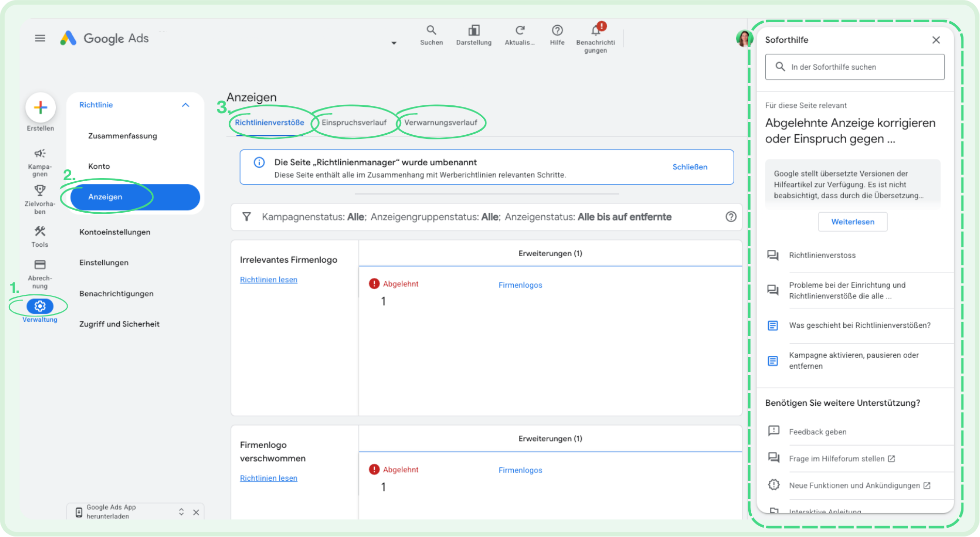Screen dimensions: 980x537
Task: Click the info icon in the rename banner
Action: coord(259,163)
